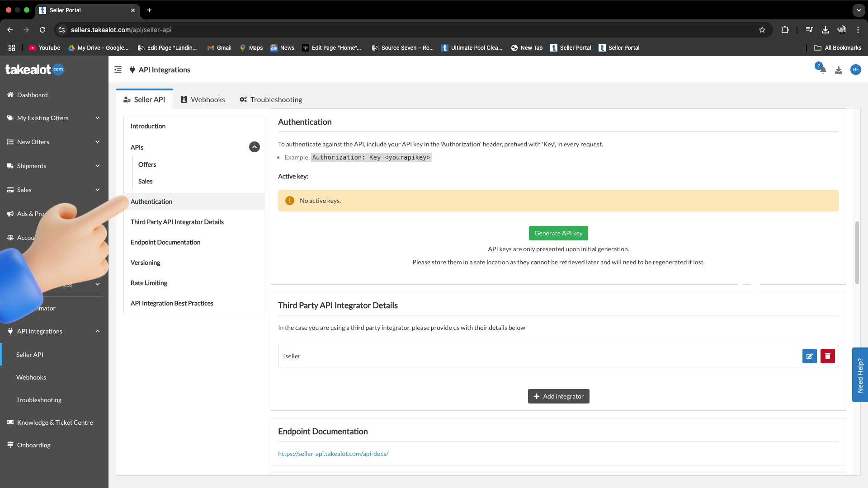Open the browser extensions icon

click(x=785, y=30)
